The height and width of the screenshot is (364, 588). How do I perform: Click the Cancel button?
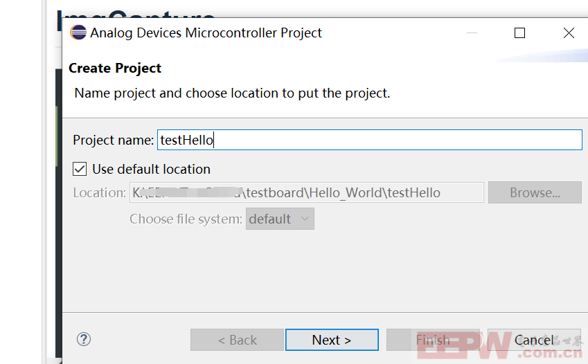(534, 340)
